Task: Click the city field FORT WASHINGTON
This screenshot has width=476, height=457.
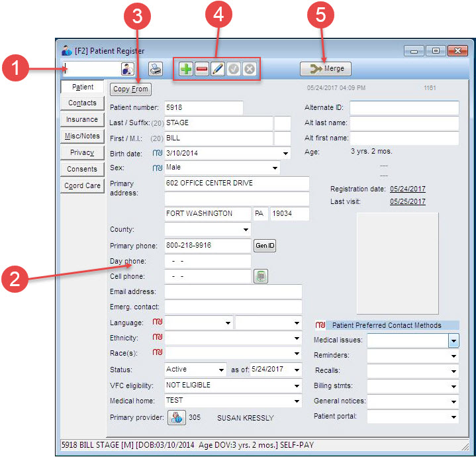Action: pyautogui.click(x=208, y=214)
